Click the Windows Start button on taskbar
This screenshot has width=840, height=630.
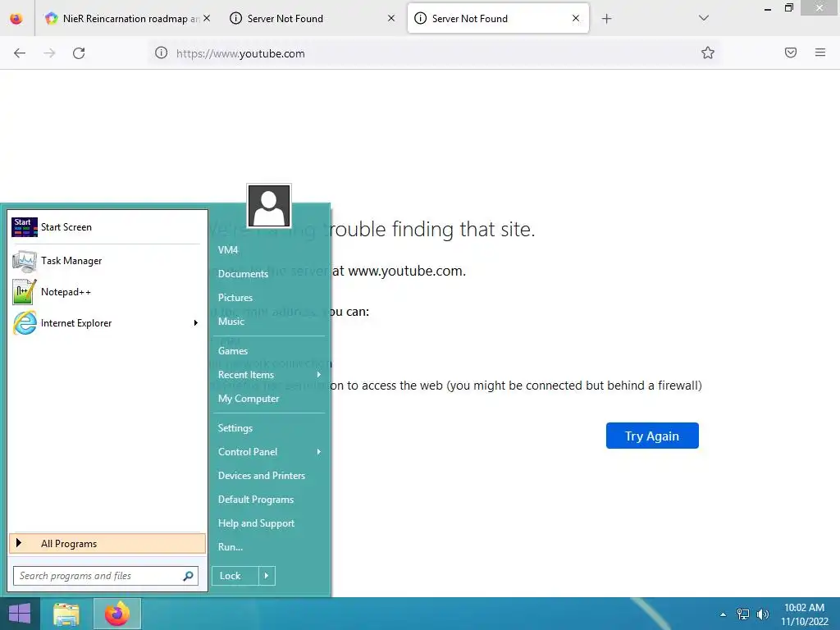20,614
